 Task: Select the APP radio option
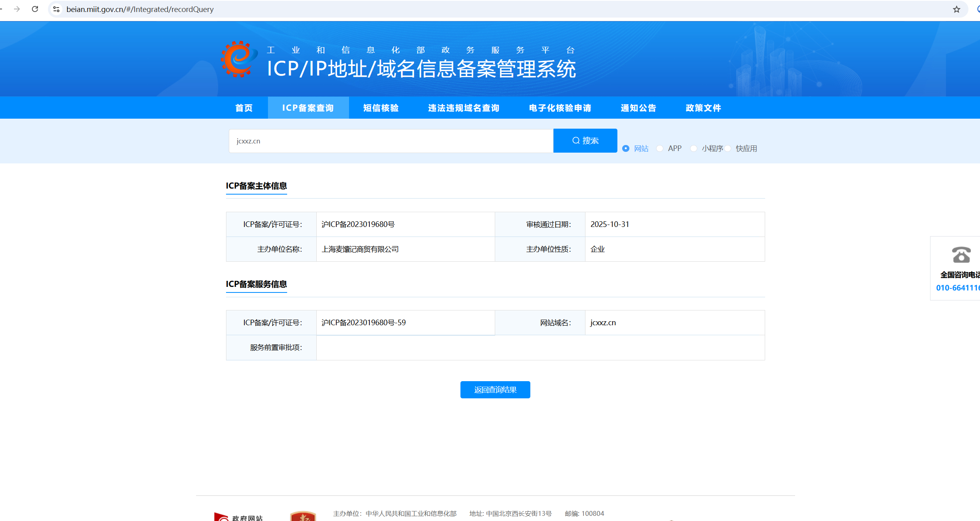click(660, 149)
